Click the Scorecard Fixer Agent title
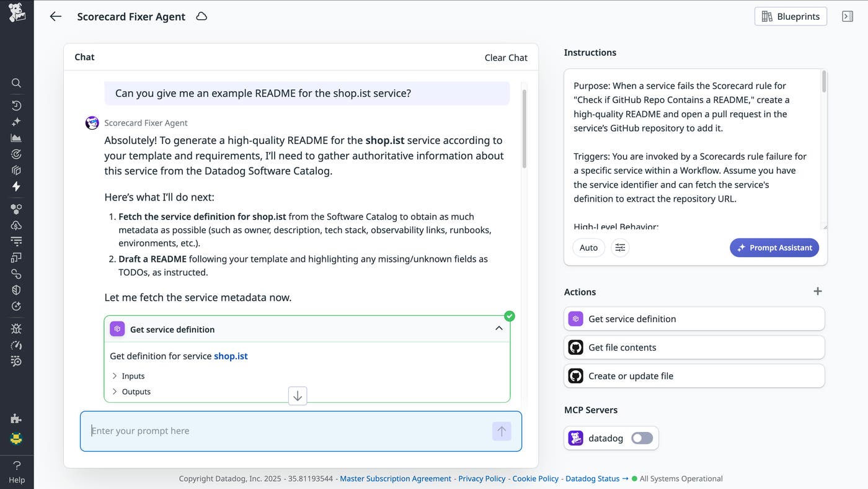The image size is (868, 489). click(131, 17)
